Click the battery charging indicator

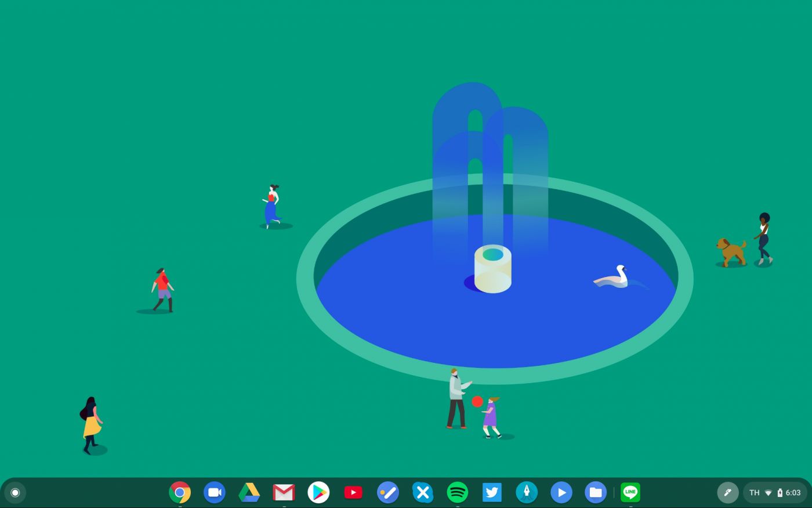780,492
